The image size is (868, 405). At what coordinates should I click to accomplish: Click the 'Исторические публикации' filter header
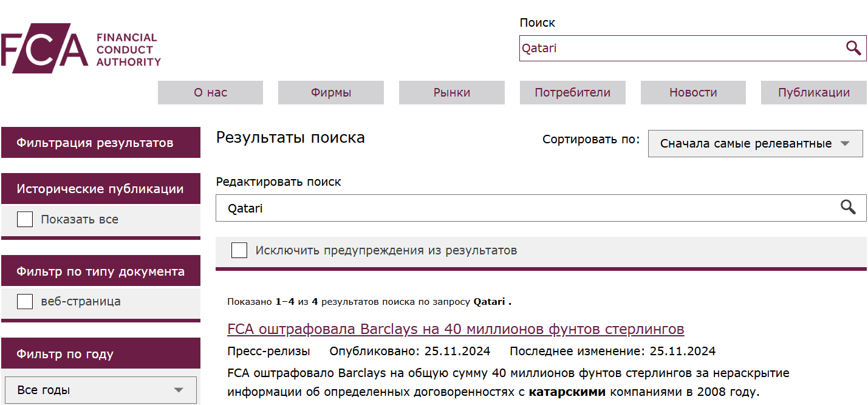101,189
